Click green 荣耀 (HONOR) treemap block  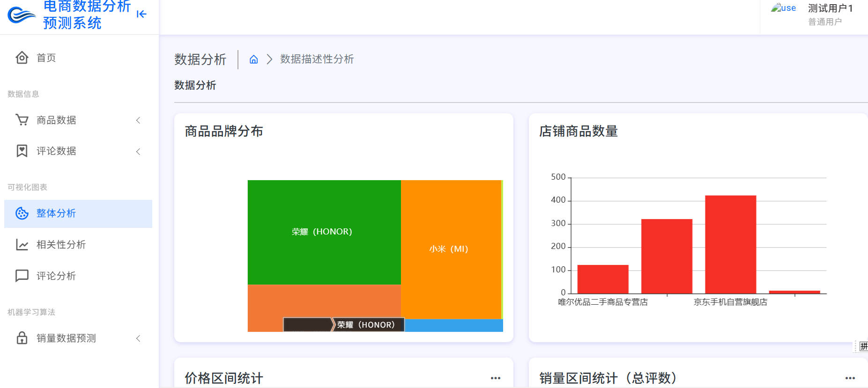pyautogui.click(x=324, y=232)
